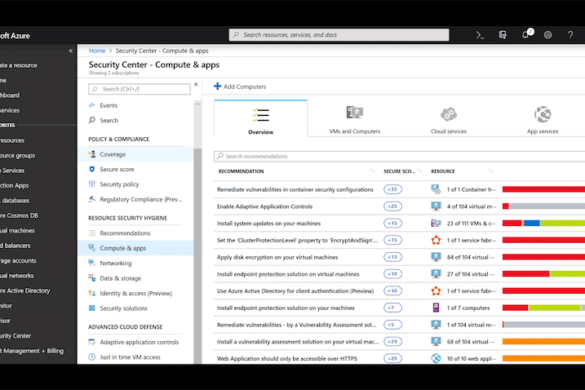Viewport: 585px width, 390px height.
Task: Sort by the Secure score column arrows
Action: (x=419, y=171)
